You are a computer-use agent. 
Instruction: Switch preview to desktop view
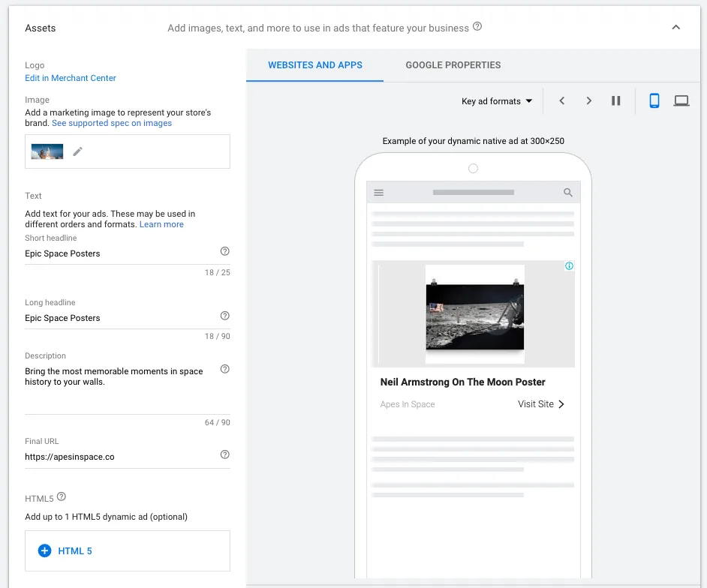pos(681,100)
